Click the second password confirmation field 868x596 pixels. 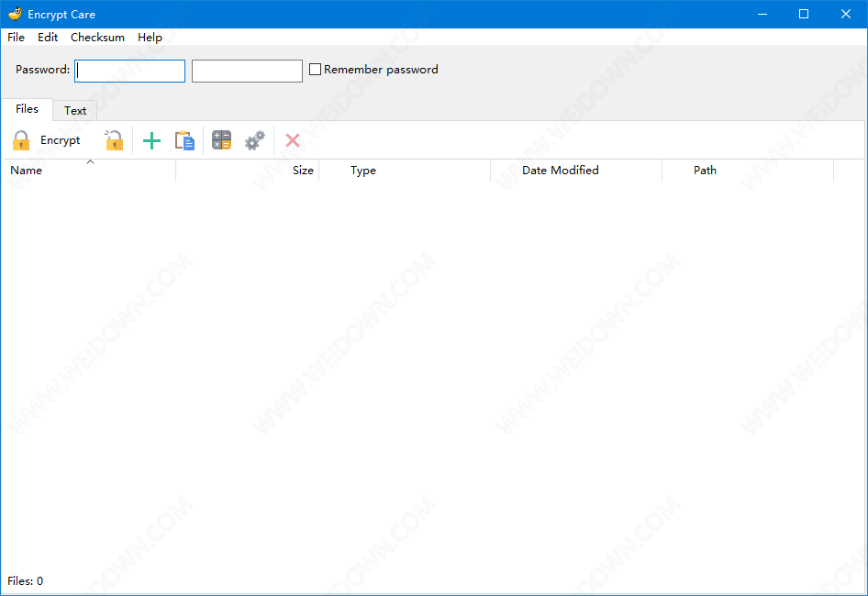pos(247,71)
